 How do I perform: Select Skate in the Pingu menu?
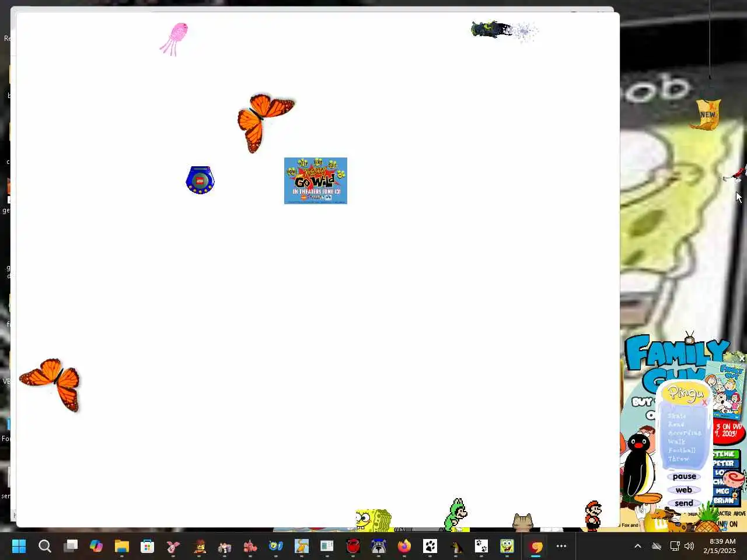coord(677,416)
